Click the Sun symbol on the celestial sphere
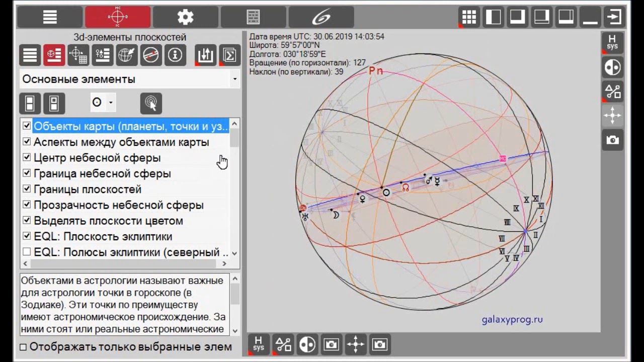Viewport: 644px width, 362px height. (386, 193)
